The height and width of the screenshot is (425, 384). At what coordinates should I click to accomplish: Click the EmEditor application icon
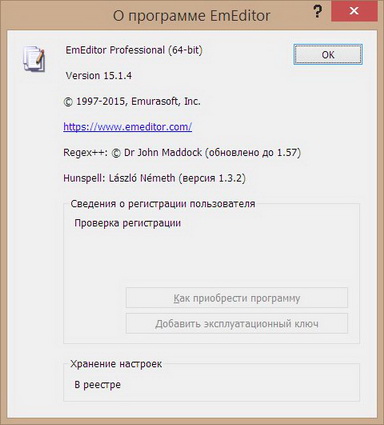34,59
